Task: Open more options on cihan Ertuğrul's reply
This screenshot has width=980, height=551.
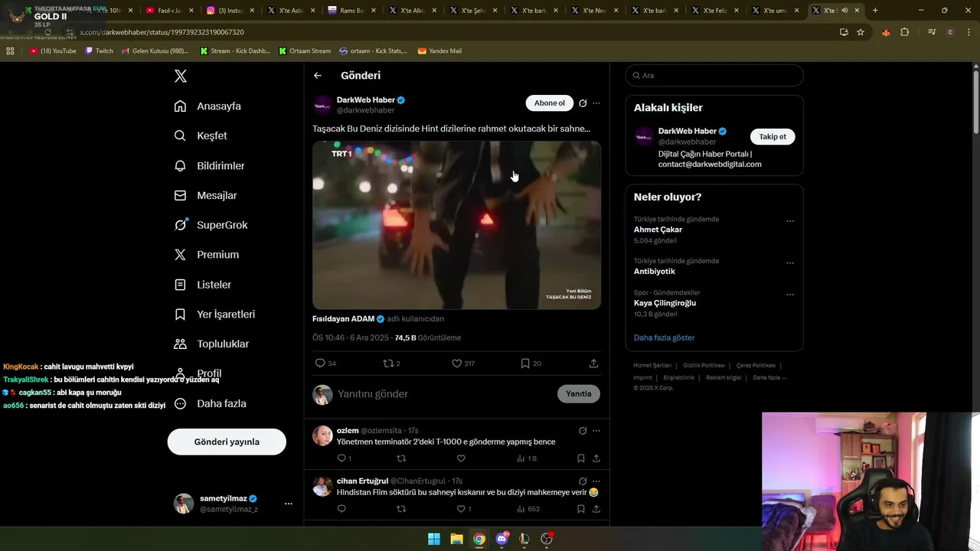Action: 596,481
